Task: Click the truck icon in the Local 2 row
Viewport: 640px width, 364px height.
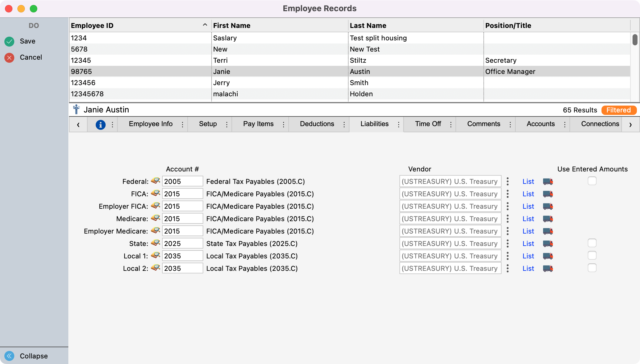Action: pos(548,269)
